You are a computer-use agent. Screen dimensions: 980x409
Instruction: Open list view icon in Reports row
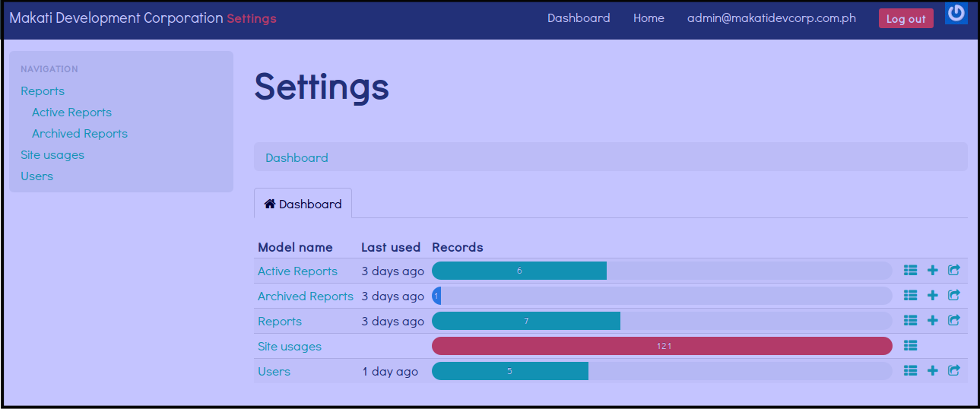(x=911, y=320)
